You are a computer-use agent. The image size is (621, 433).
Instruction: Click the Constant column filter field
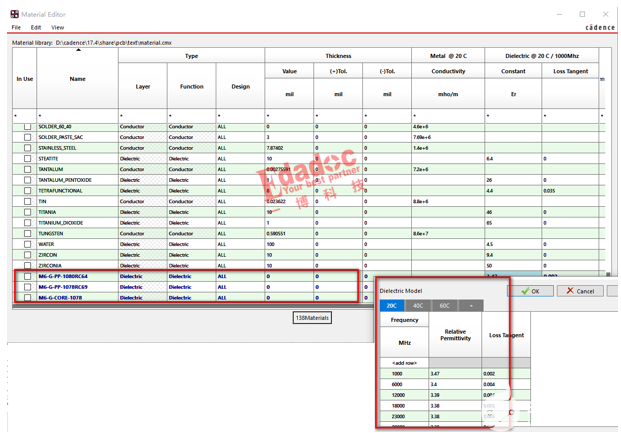[513, 116]
